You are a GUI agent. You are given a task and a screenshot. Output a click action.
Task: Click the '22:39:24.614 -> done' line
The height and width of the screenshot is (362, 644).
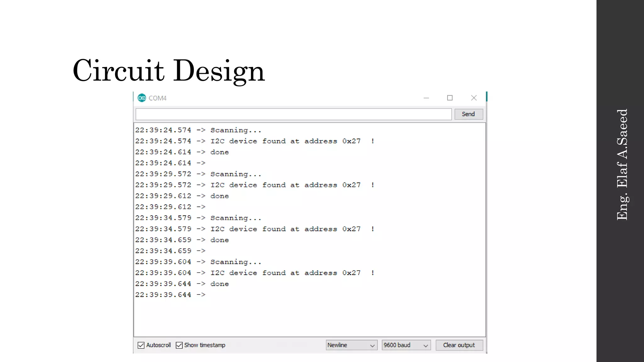[x=182, y=152]
